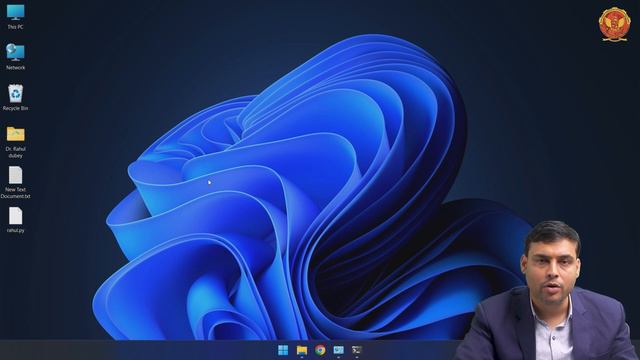Open the terminal app in taskbar

pos(357,350)
